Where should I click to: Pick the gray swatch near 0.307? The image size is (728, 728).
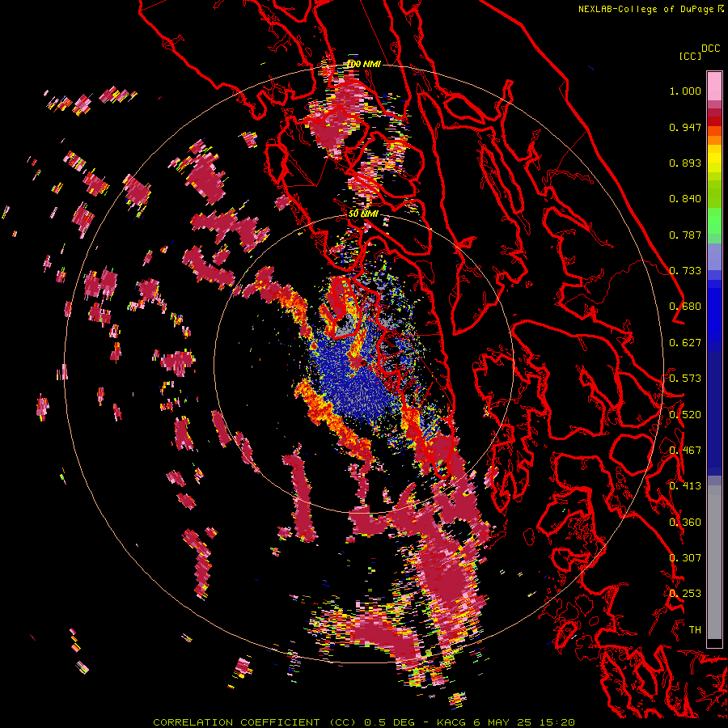pyautogui.click(x=714, y=562)
